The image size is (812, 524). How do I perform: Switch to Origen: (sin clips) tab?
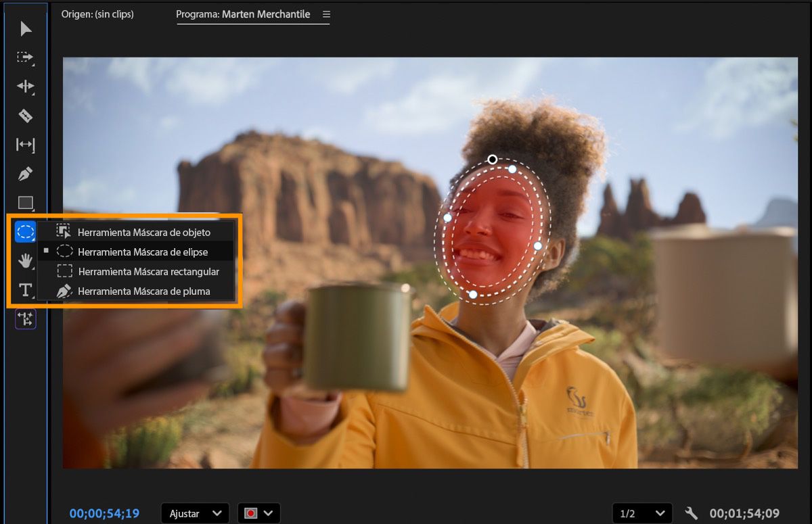click(97, 14)
